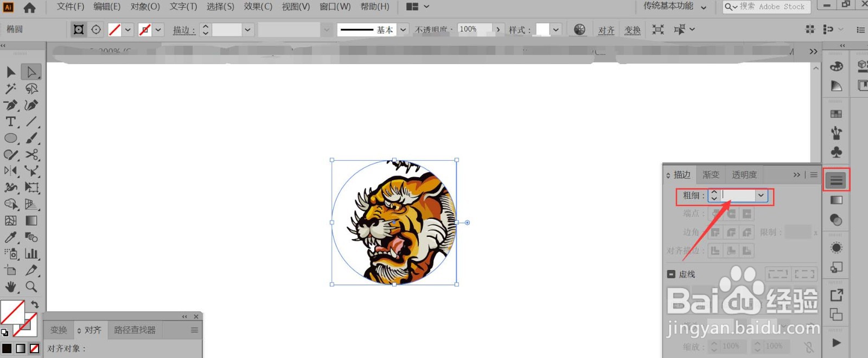Choose the Magic Wand tool
The width and height of the screenshot is (868, 358).
tap(11, 89)
